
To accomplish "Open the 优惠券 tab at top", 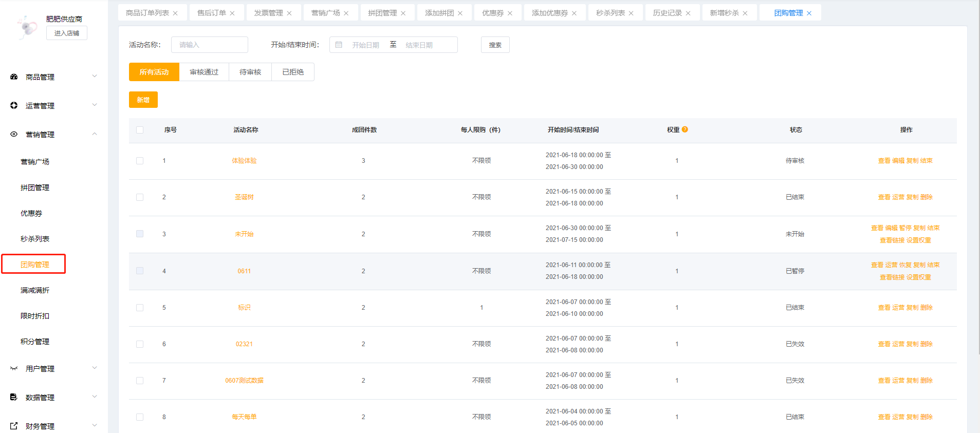I will [492, 13].
